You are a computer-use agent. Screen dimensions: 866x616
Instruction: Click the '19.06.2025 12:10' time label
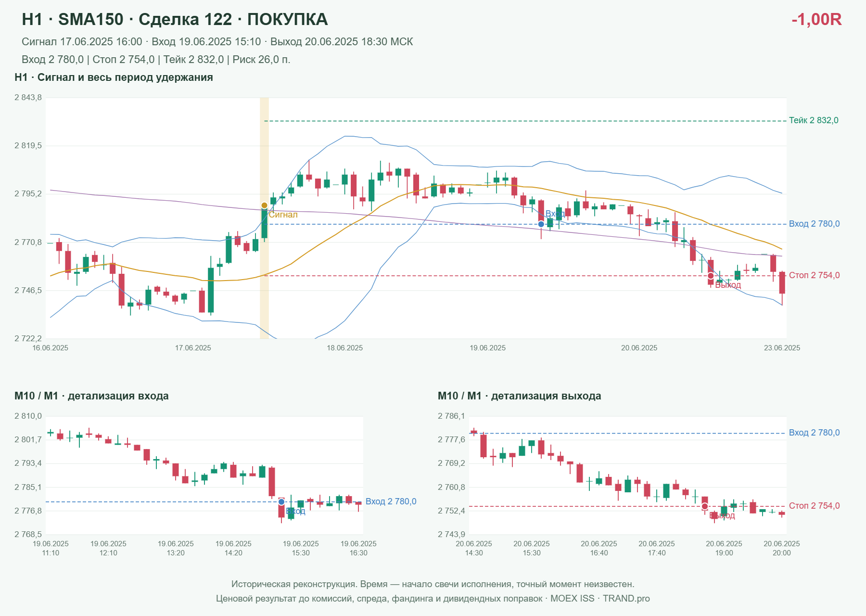click(108, 548)
